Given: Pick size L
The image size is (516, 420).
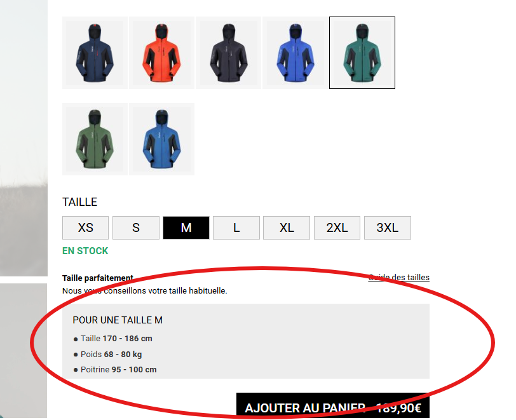Looking at the screenshot, I should 236,227.
